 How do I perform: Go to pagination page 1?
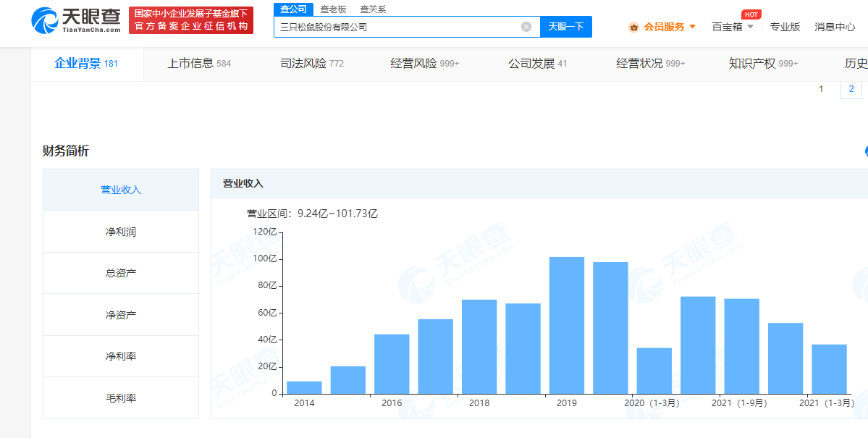(x=821, y=89)
